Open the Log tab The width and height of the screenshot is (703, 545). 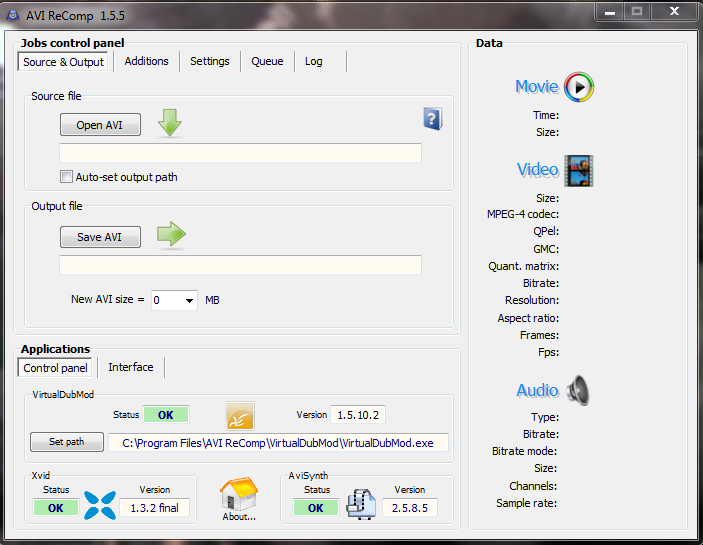(x=313, y=61)
